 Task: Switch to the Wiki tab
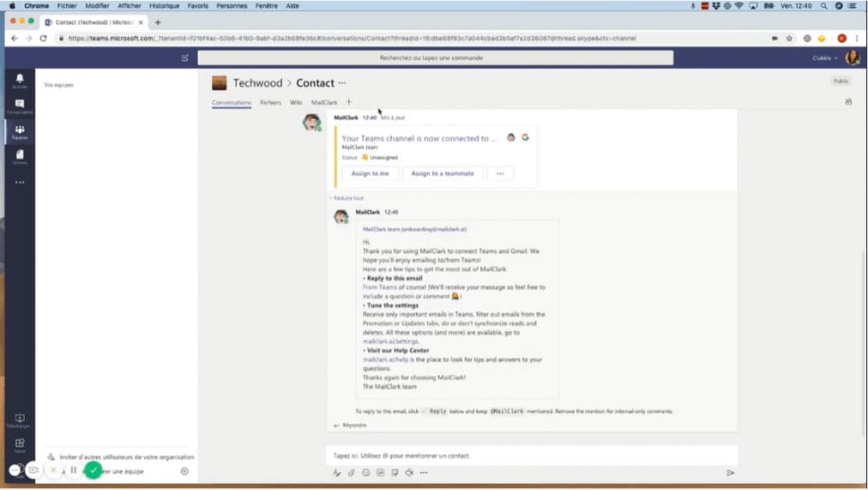[x=296, y=103]
